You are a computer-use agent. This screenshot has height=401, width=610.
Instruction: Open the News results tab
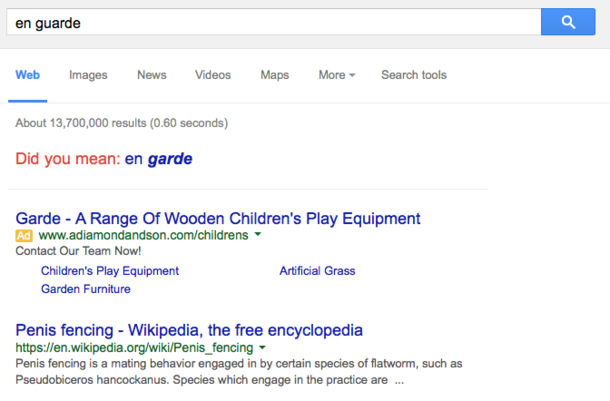pos(152,75)
